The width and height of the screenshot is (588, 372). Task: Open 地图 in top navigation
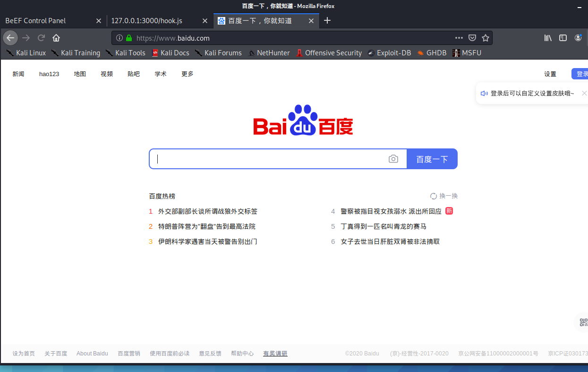80,74
